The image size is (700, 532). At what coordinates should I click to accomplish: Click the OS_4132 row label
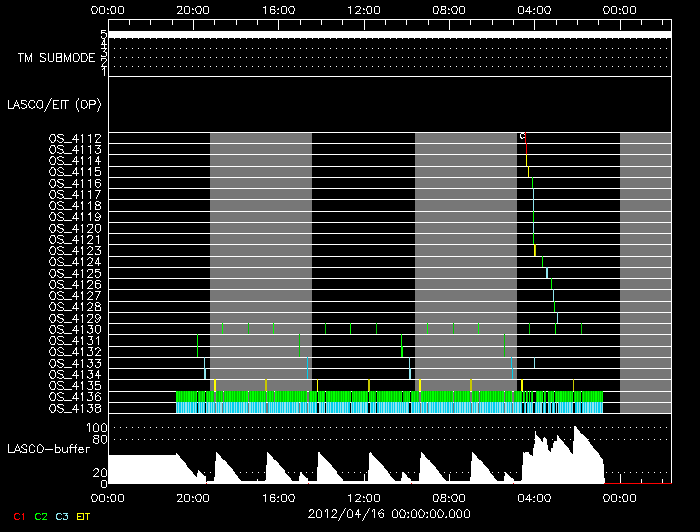point(75,352)
